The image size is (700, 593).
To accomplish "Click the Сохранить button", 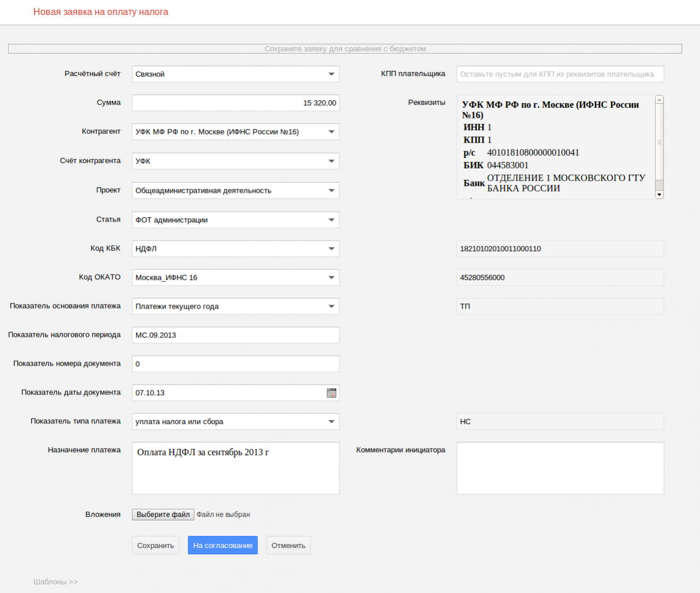I will coord(155,546).
